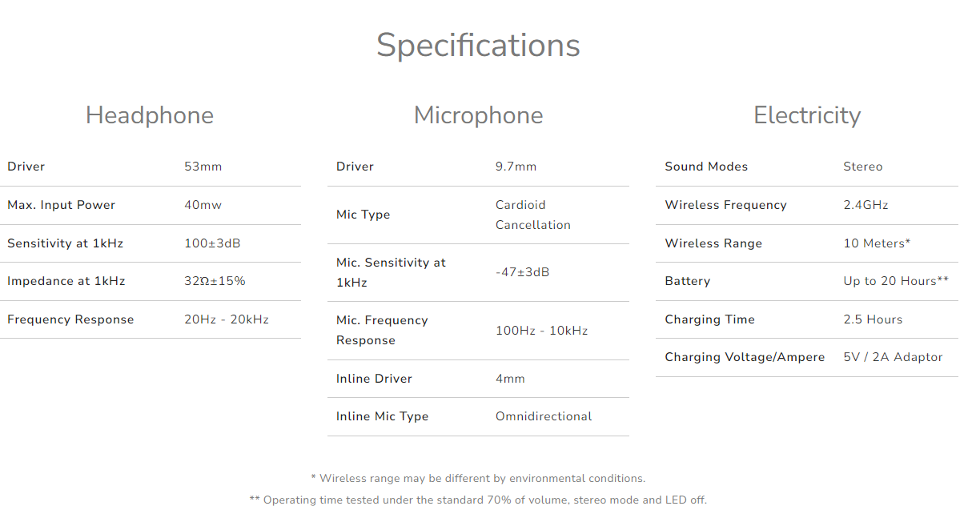Click the 10 Meters* wireless range value
980x522 pixels.
[877, 243]
